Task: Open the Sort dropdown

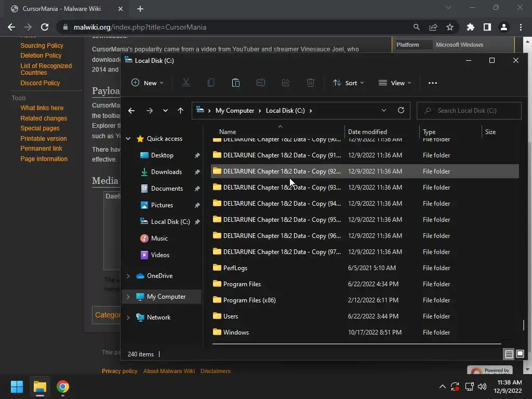Action: (349, 83)
